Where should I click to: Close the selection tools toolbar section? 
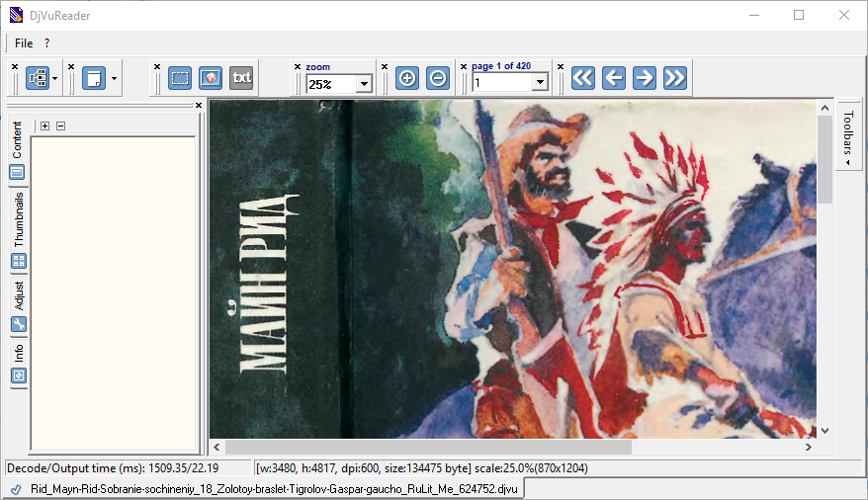[x=157, y=66]
